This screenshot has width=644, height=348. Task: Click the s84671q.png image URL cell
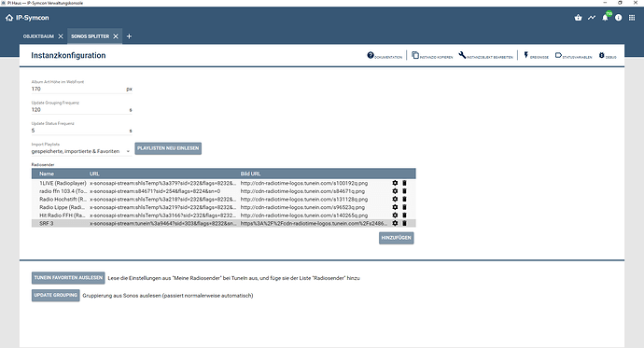point(302,191)
